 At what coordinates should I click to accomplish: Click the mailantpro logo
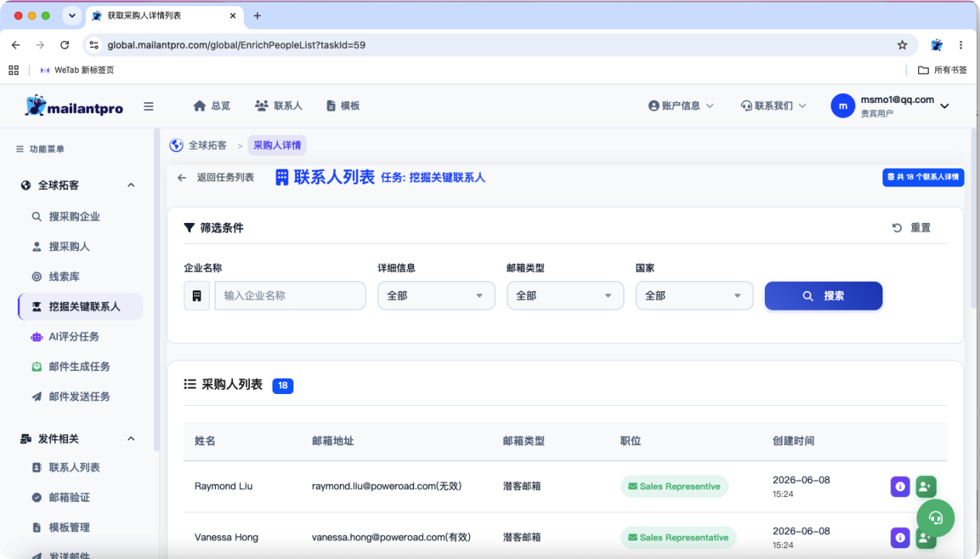tap(74, 106)
